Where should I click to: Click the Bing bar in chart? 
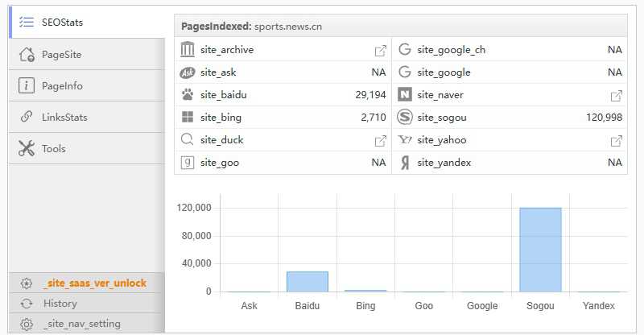365,291
